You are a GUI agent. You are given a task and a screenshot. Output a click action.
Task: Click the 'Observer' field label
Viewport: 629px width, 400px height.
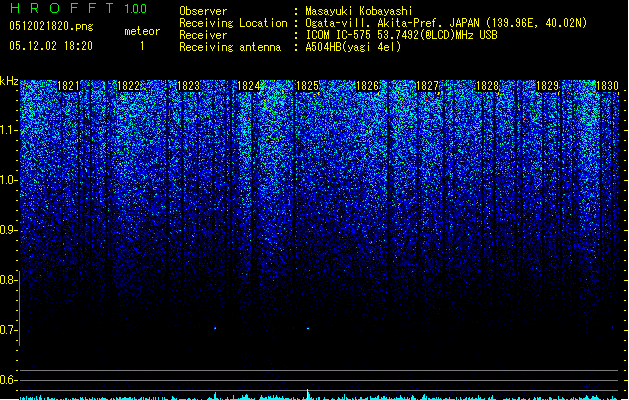(203, 11)
